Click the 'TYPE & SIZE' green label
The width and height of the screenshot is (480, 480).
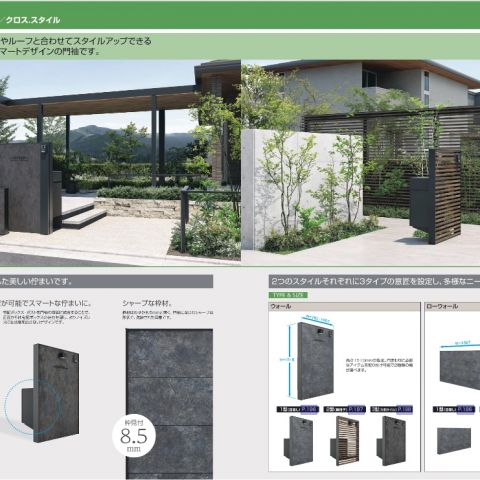click(x=288, y=295)
